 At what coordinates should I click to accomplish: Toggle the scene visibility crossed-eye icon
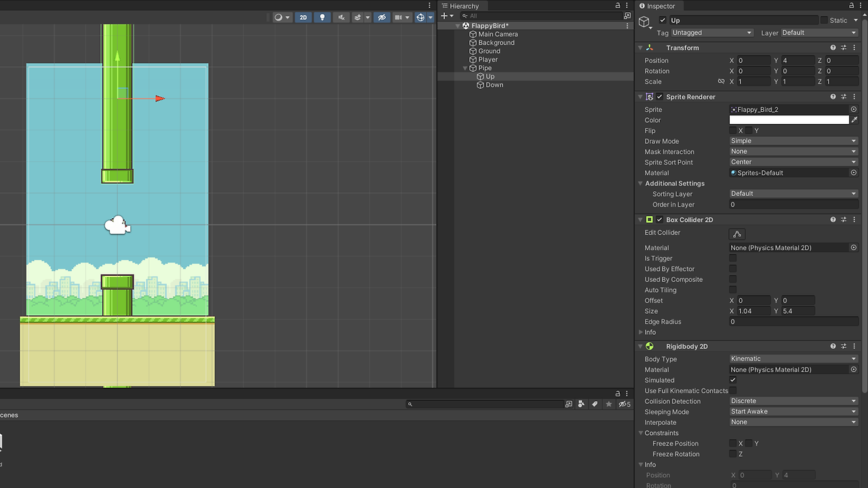click(382, 18)
